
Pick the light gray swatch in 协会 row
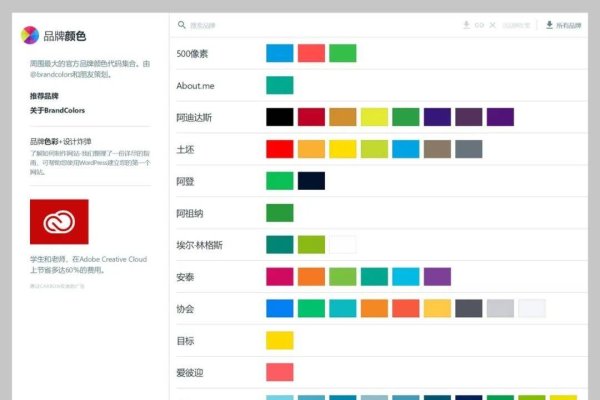(500, 309)
